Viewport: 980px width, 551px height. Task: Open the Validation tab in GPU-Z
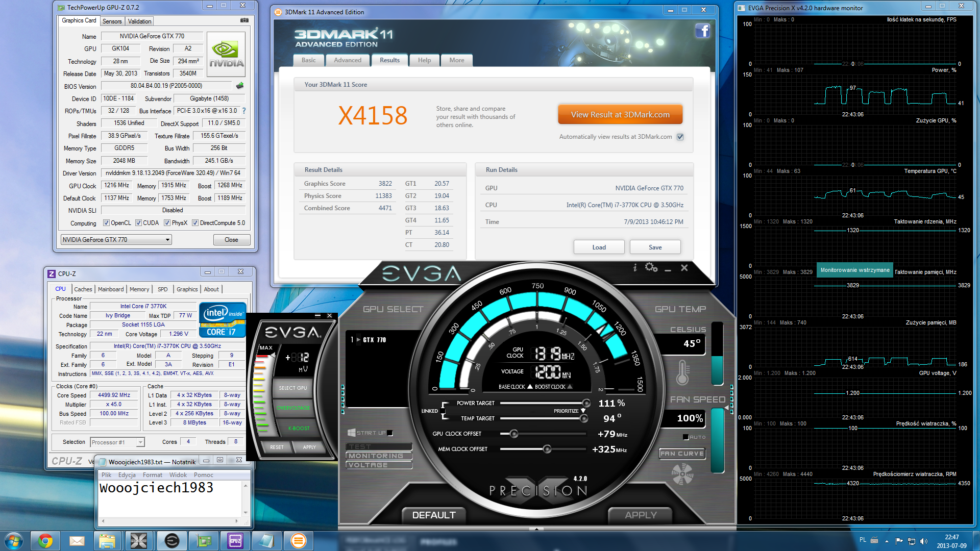(139, 21)
